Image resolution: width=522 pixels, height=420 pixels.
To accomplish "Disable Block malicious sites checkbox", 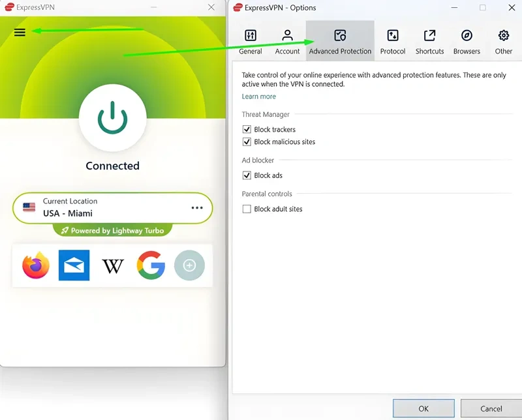I will click(247, 142).
